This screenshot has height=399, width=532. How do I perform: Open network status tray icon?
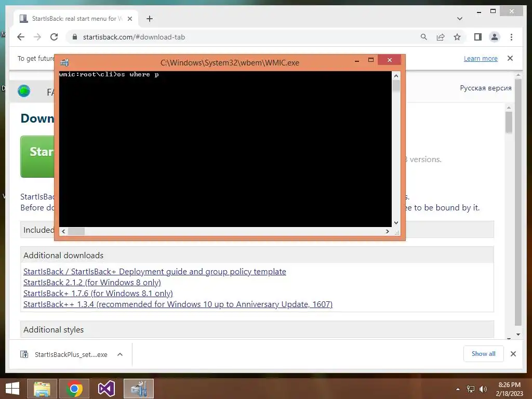[x=471, y=389]
